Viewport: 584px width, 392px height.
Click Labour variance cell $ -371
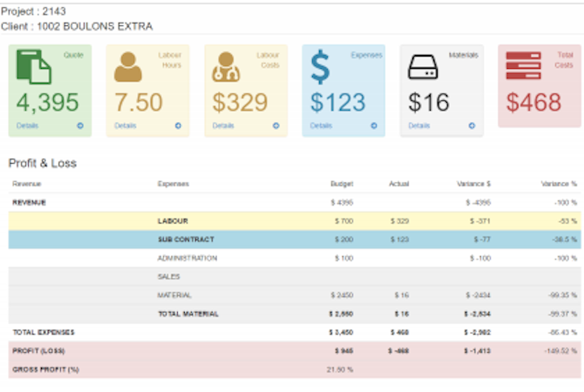[480, 221]
